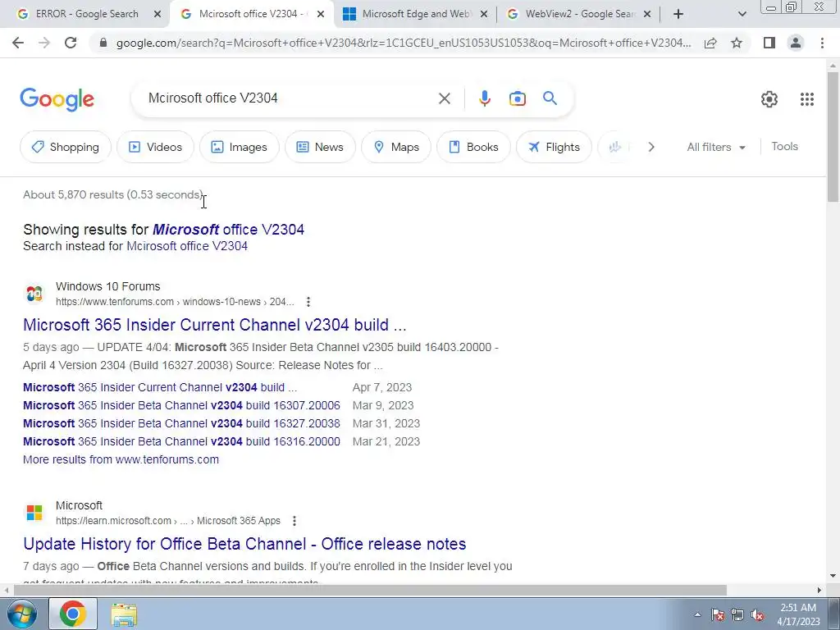Image resolution: width=840 pixels, height=630 pixels.
Task: Filter results by Maps
Action: point(396,147)
